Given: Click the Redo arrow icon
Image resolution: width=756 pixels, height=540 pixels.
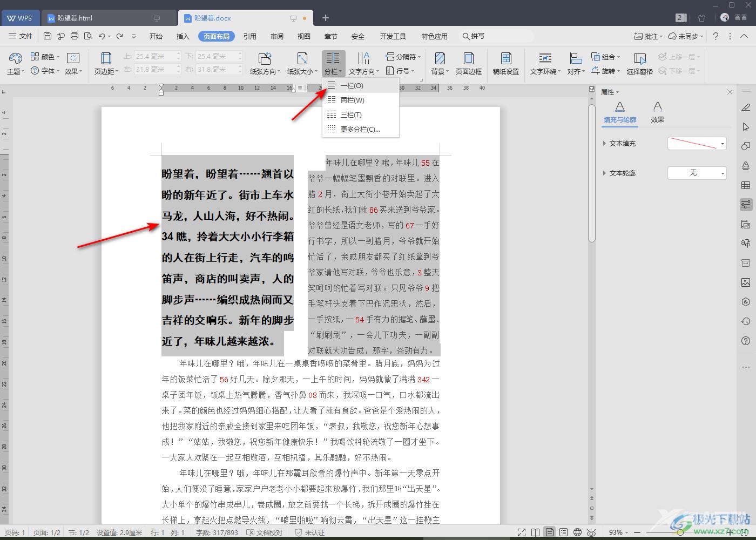Looking at the screenshot, I should point(120,36).
